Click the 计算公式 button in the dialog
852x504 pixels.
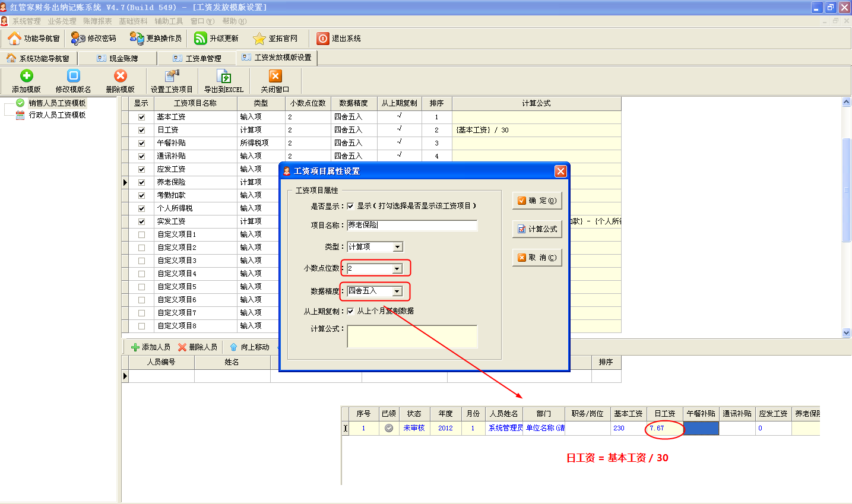click(537, 229)
